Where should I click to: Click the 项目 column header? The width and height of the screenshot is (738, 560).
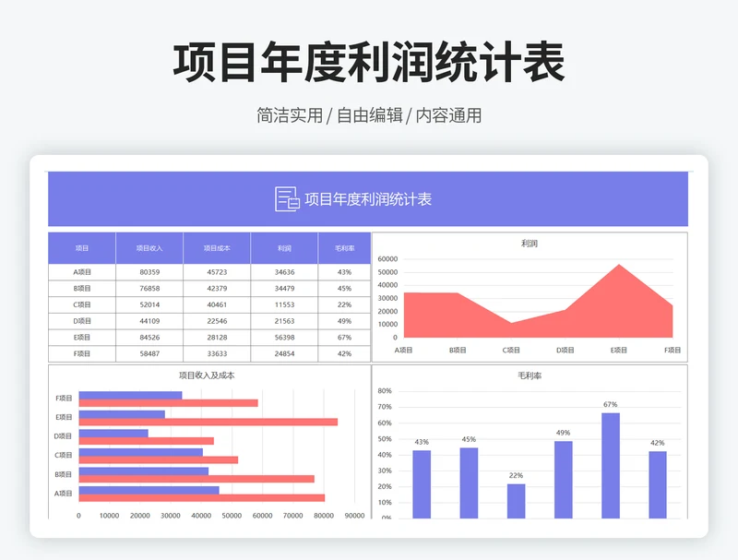[x=82, y=248]
